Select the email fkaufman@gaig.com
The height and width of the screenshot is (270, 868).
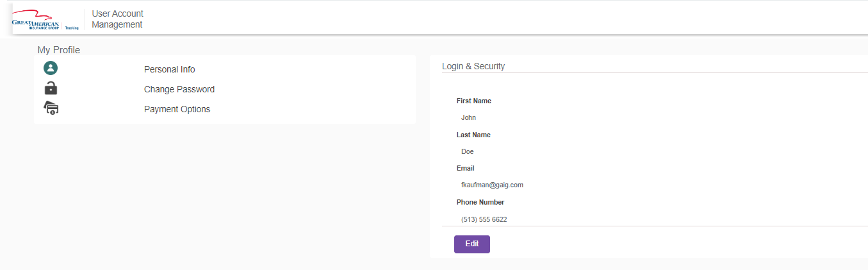(x=492, y=185)
